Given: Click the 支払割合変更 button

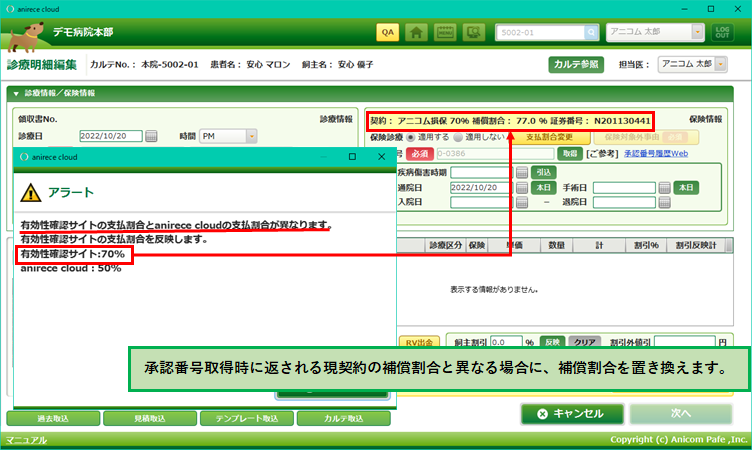Looking at the screenshot, I should [x=550, y=137].
